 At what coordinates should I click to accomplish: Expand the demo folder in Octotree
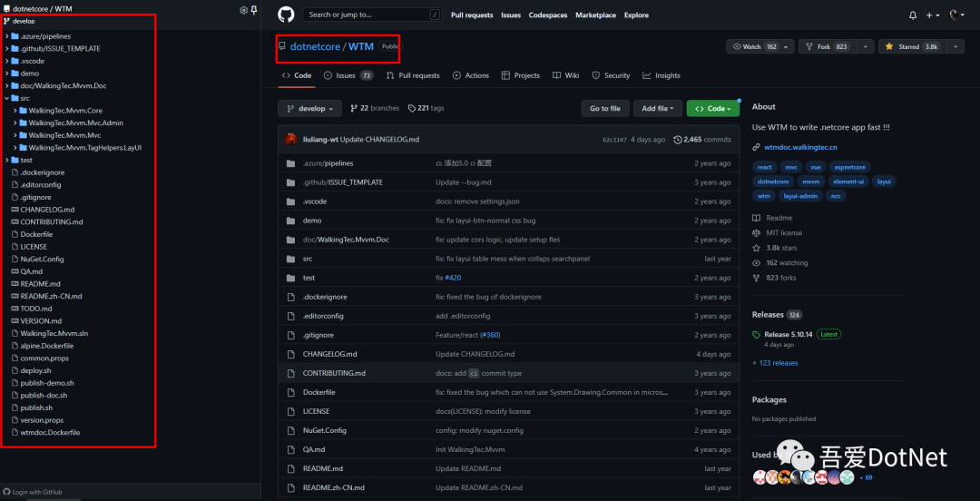[x=7, y=74]
